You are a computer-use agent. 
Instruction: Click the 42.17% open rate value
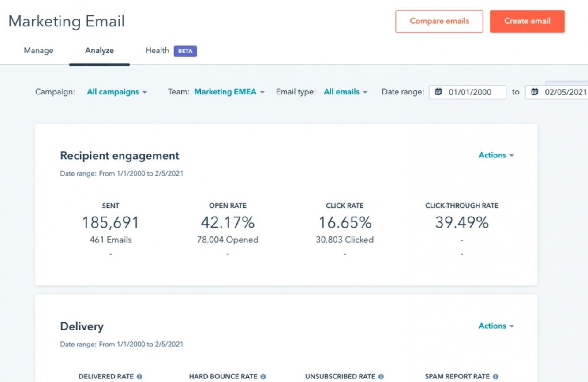tap(228, 222)
